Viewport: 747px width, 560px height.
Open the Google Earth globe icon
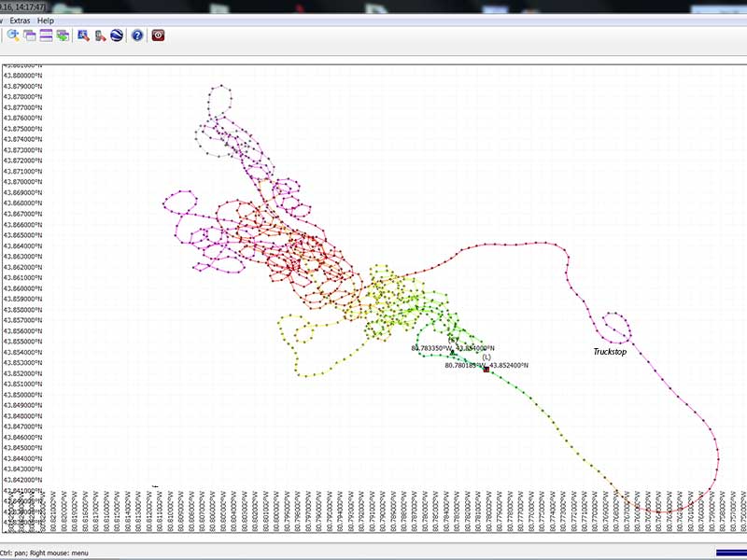tap(117, 35)
